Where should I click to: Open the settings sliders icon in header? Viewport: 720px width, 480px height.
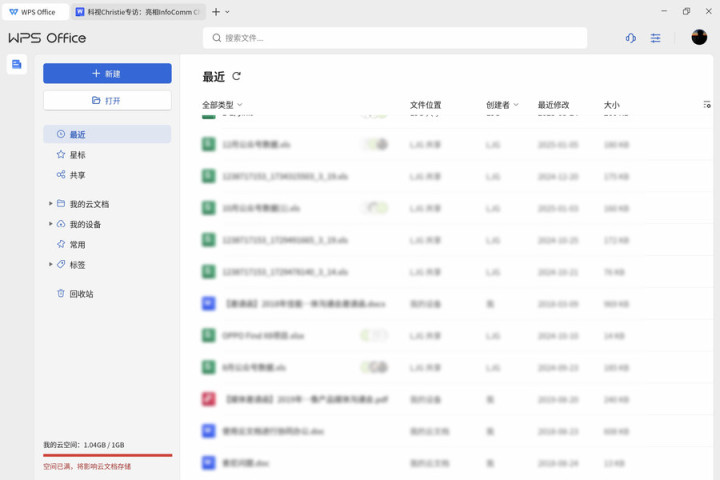655,38
